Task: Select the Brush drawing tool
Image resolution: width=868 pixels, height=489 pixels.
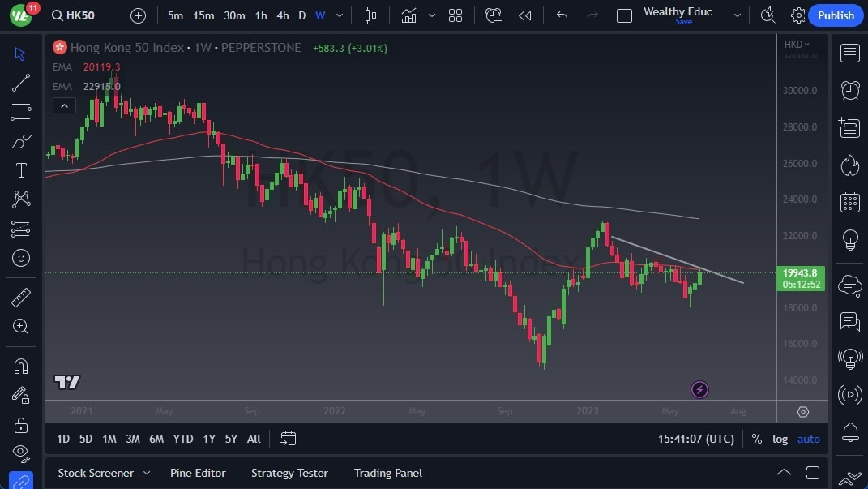Action: click(20, 140)
